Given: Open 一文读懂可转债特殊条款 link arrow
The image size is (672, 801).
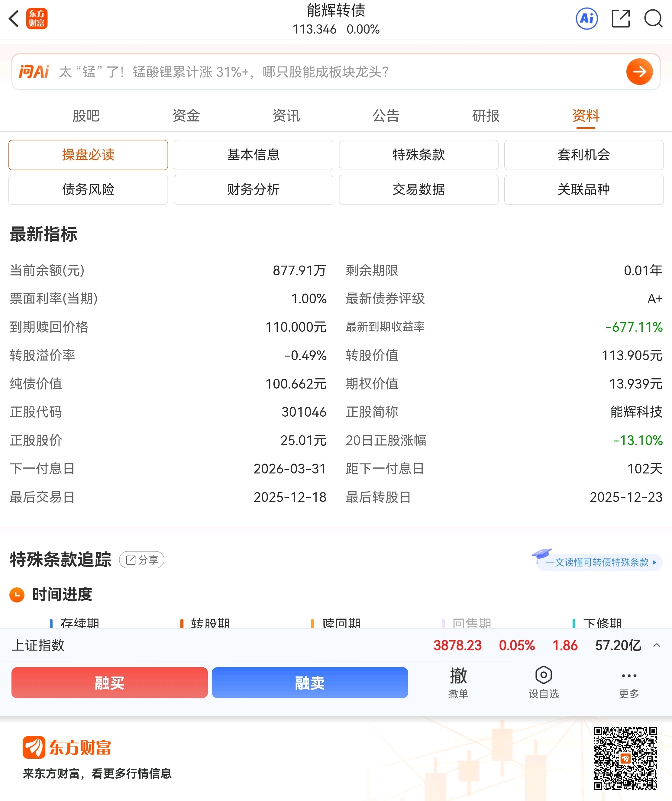Looking at the screenshot, I should [654, 562].
